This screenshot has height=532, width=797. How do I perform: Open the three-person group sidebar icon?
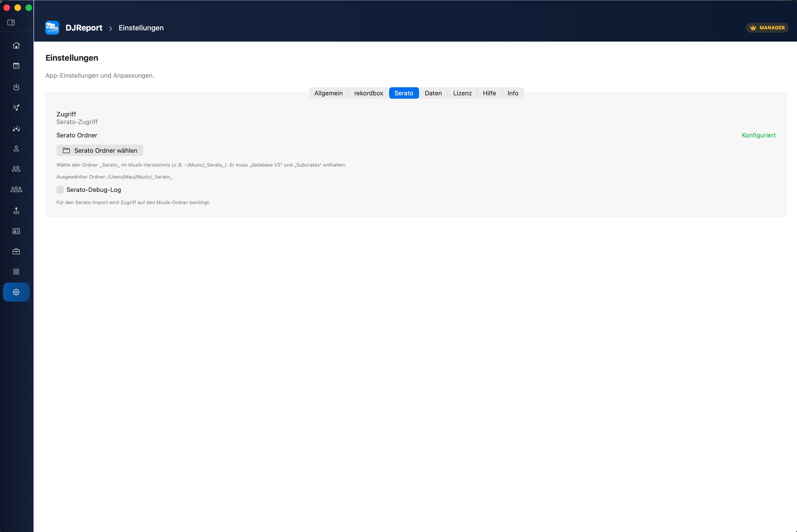point(16,189)
